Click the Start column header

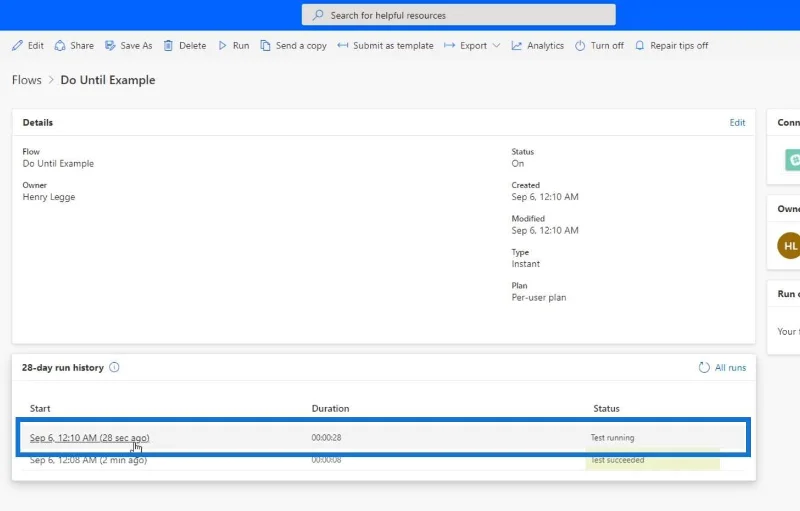[x=40, y=408]
